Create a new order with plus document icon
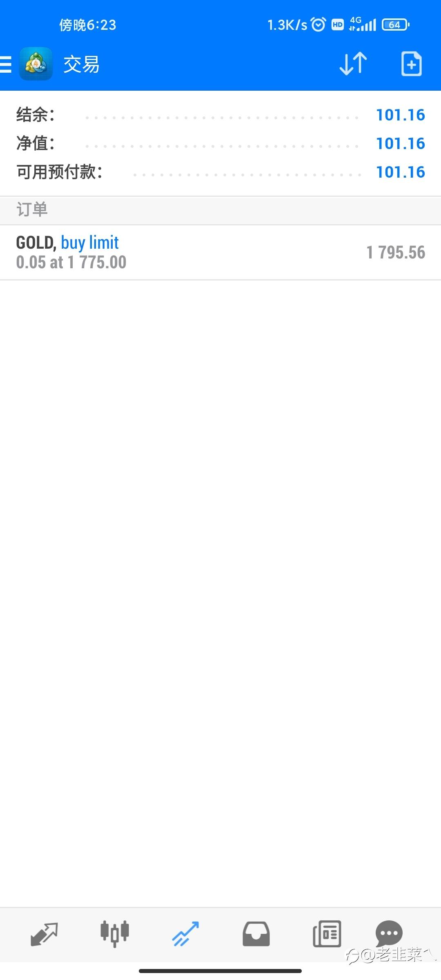The height and width of the screenshot is (980, 441). pyautogui.click(x=411, y=64)
